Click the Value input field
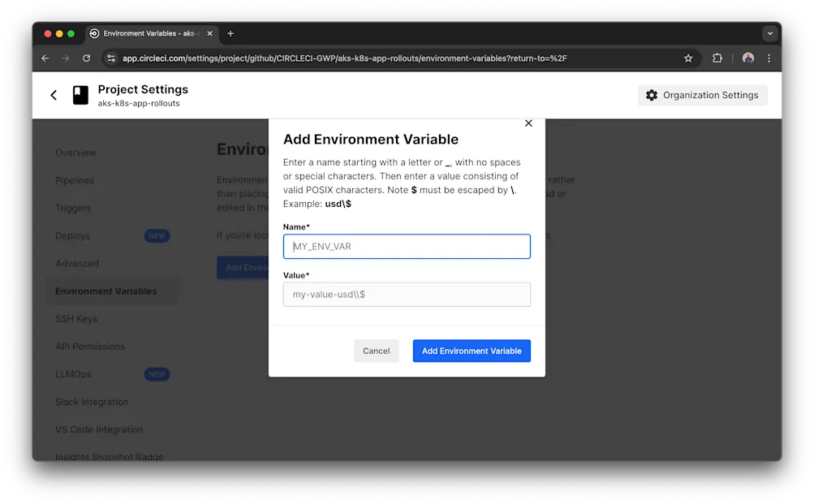 pos(406,294)
